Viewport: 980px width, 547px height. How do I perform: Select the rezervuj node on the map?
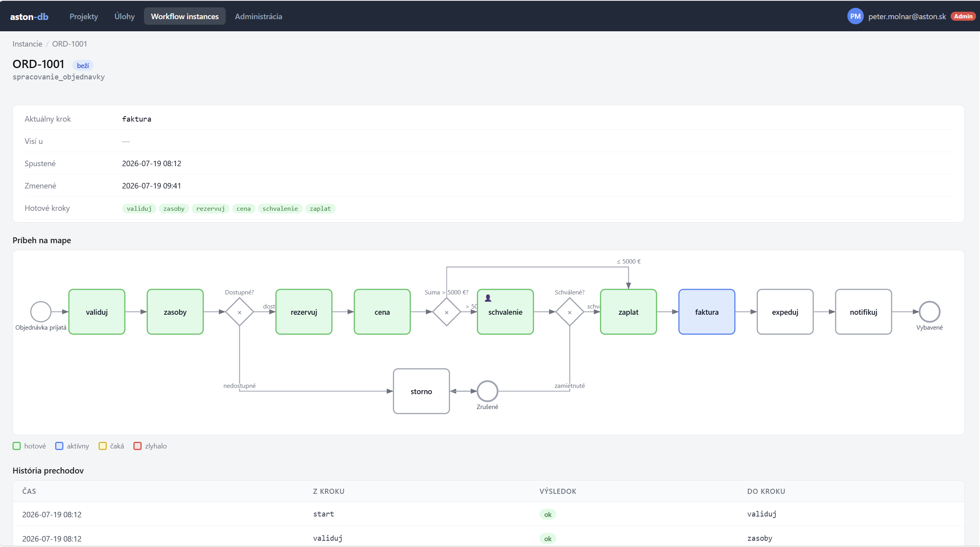(x=304, y=312)
